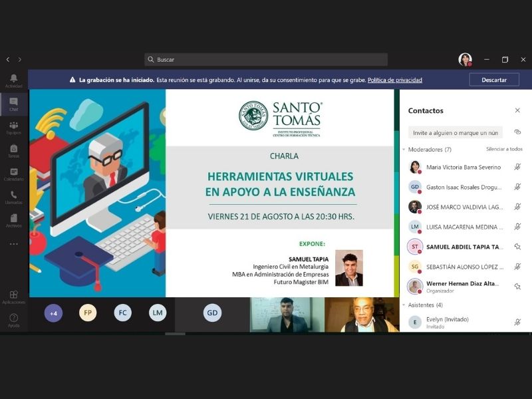
Task: Select organizer Werner Hernan Diaz
Action: (x=464, y=287)
